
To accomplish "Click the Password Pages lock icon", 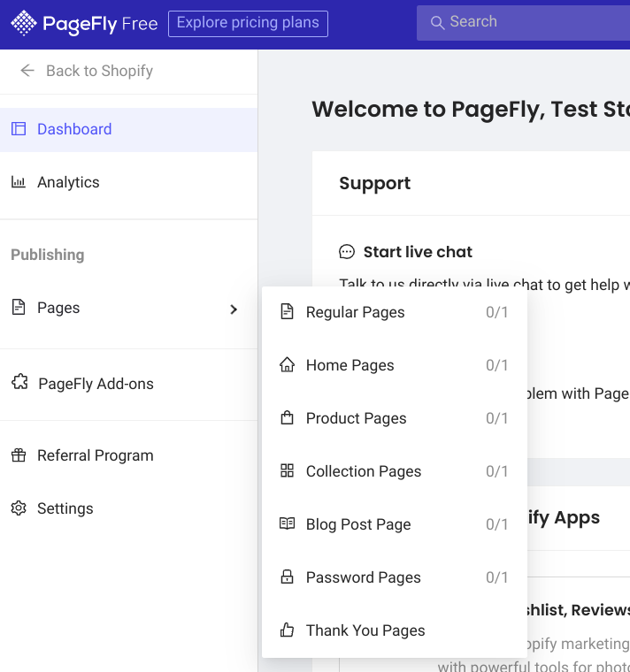I will tap(287, 577).
